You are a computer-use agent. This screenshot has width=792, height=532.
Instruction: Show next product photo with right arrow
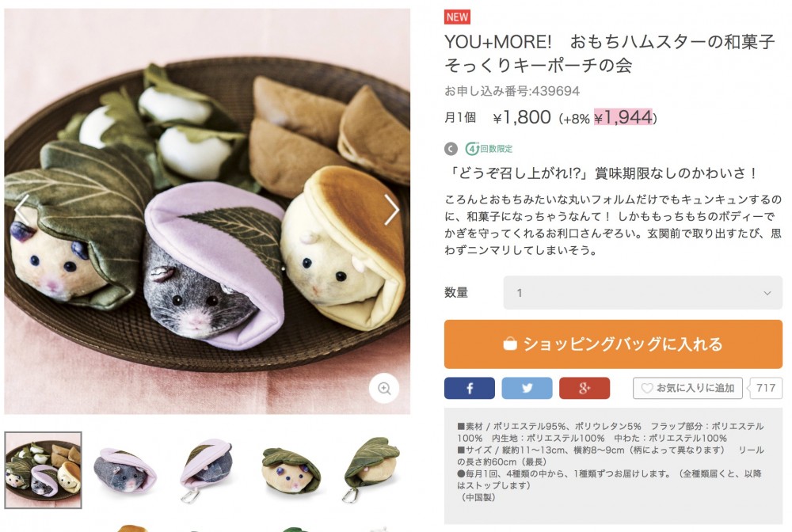(x=391, y=210)
